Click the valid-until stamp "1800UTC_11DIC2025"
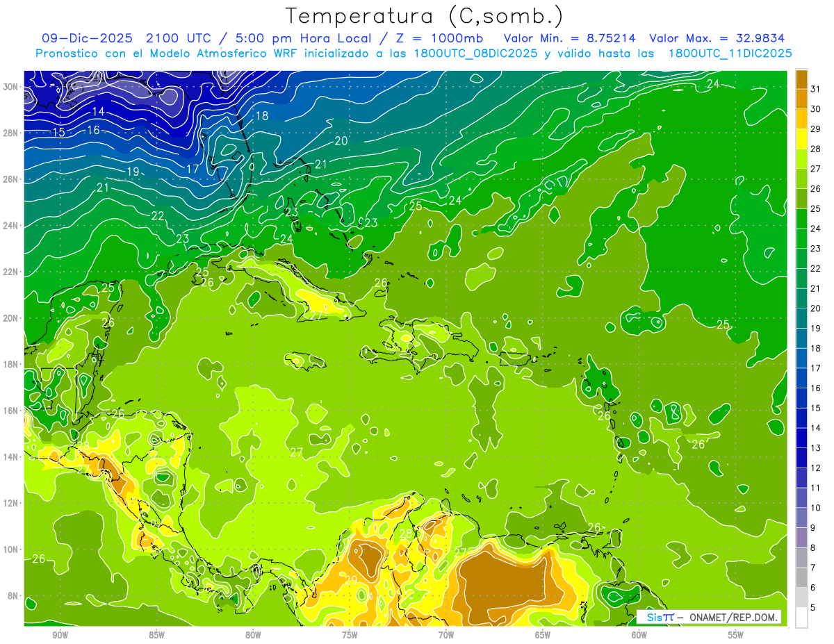 coord(730,53)
